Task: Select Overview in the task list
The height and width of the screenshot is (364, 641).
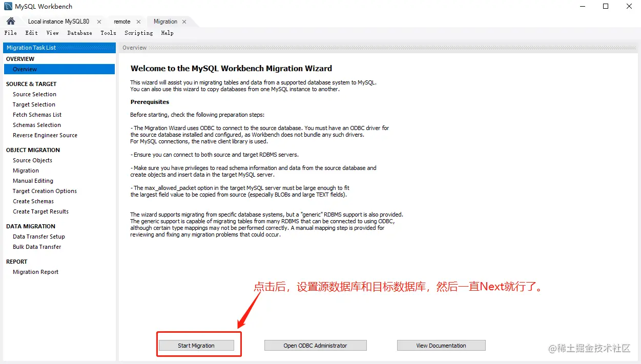Action: [59, 69]
